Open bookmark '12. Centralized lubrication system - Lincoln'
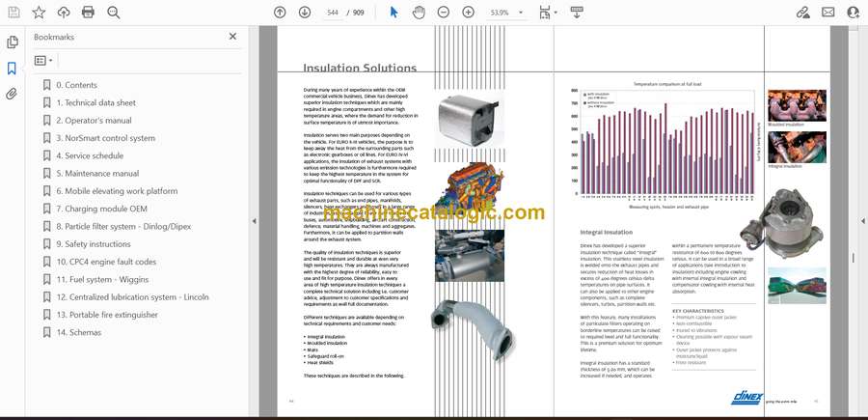Viewport: 868px width, 420px height. pyautogui.click(x=132, y=297)
